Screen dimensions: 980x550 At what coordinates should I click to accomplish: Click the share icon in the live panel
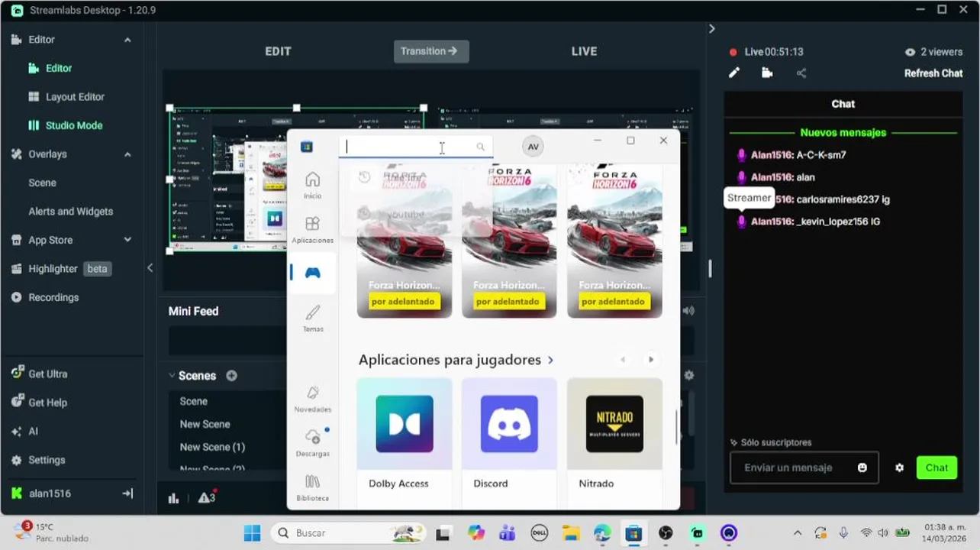click(801, 73)
